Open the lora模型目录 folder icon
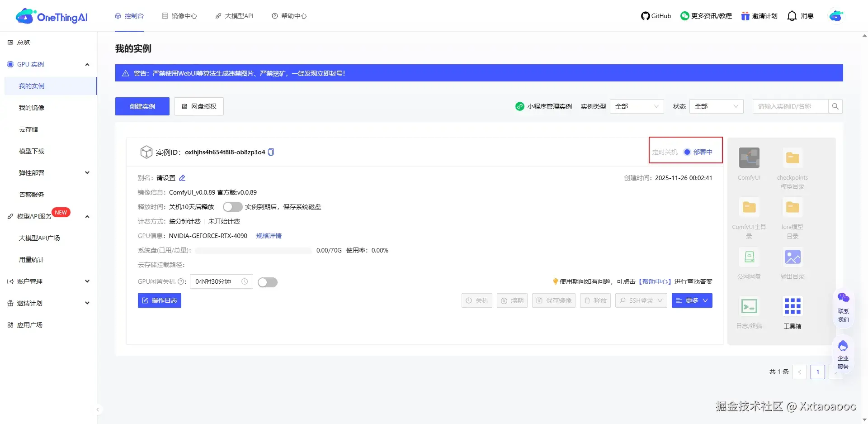868x424 pixels. [793, 207]
